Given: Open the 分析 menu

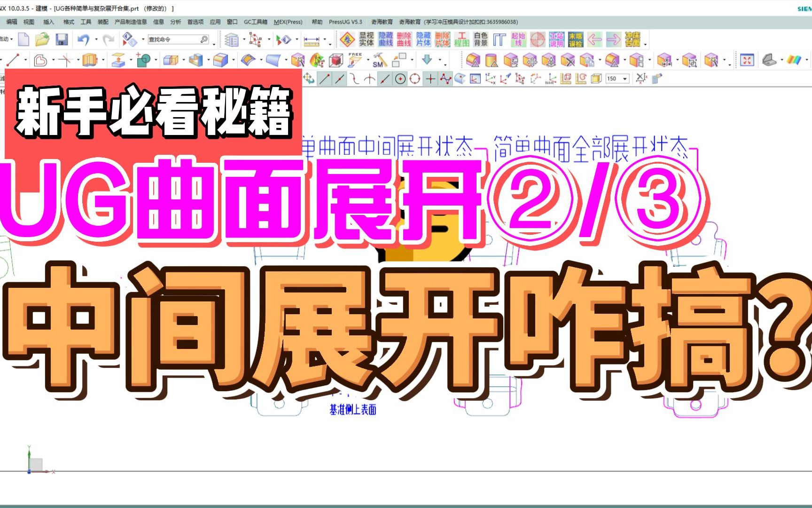Looking at the screenshot, I should point(176,22).
